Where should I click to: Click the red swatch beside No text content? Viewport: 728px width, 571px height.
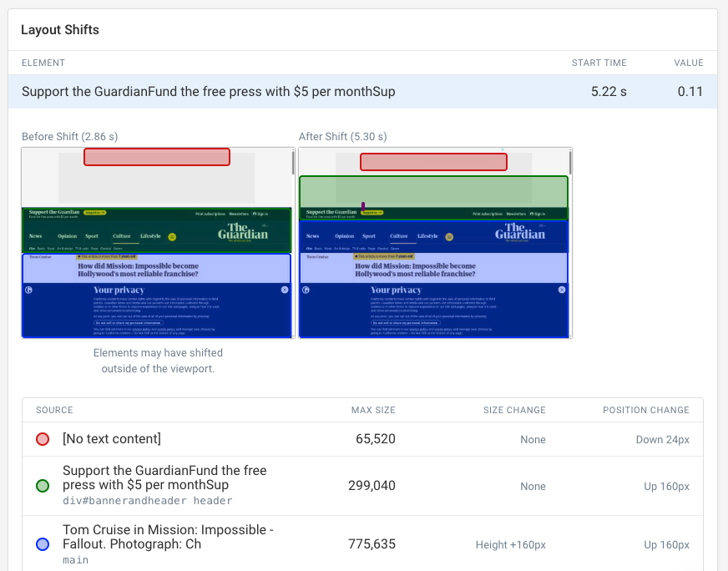point(43,439)
